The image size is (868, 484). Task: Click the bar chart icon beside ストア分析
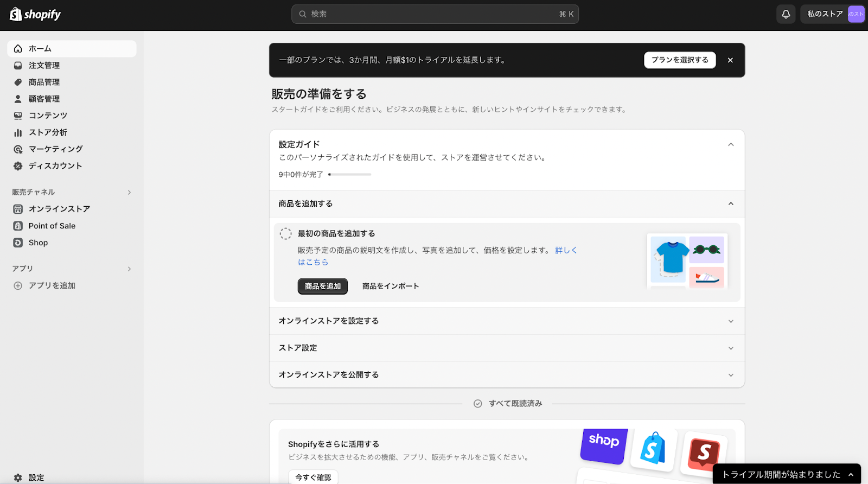[x=18, y=132]
